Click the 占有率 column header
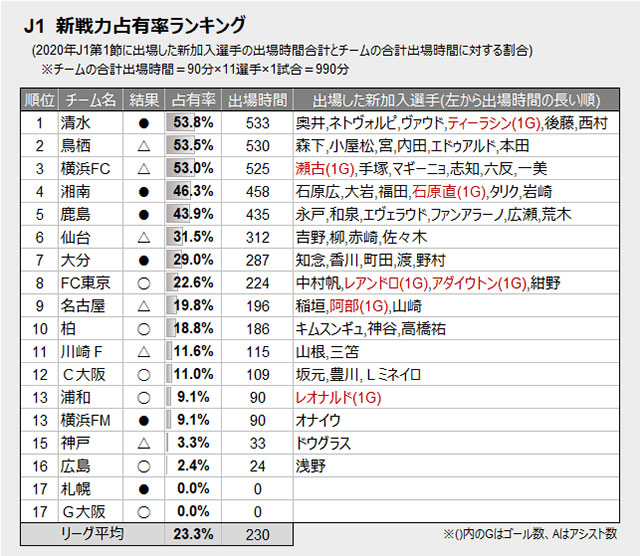This screenshot has height=556, width=640. point(192,101)
